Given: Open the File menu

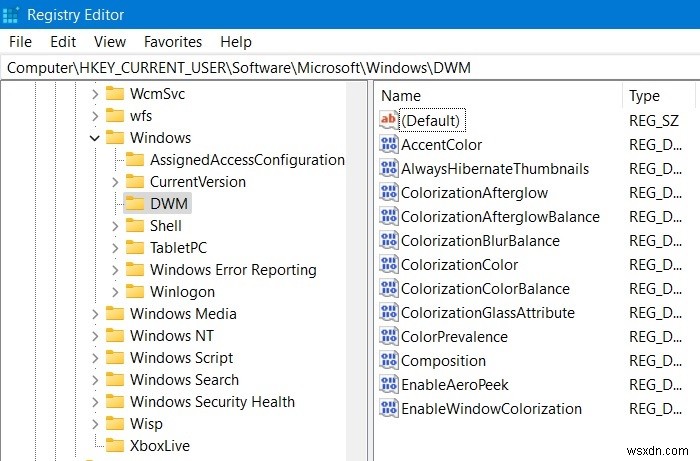Looking at the screenshot, I should (x=21, y=42).
